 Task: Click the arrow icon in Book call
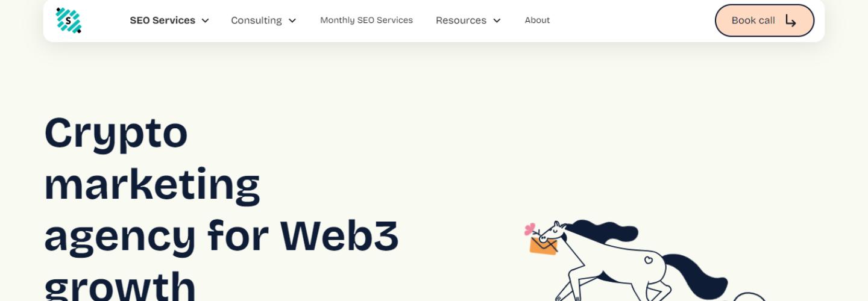(791, 21)
